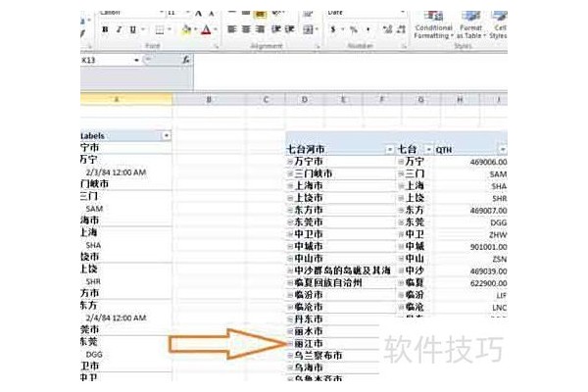588x392 pixels.
Task: Apply Percent Style
Action: (x=353, y=29)
